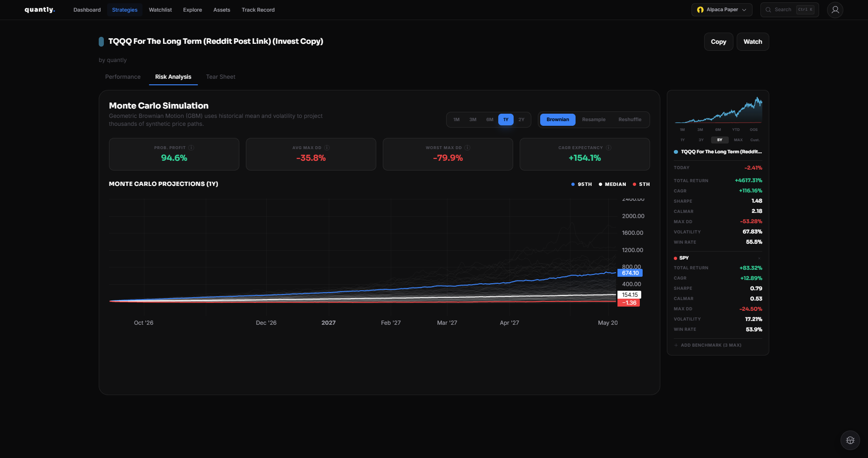Click the WORST MAX DD info icon

tap(467, 148)
